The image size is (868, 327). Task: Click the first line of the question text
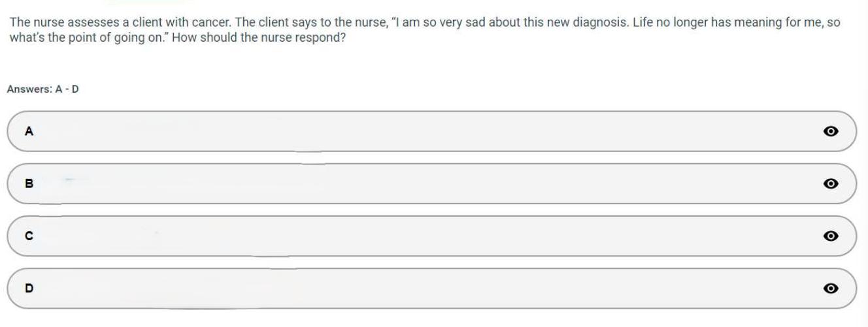coord(425,23)
